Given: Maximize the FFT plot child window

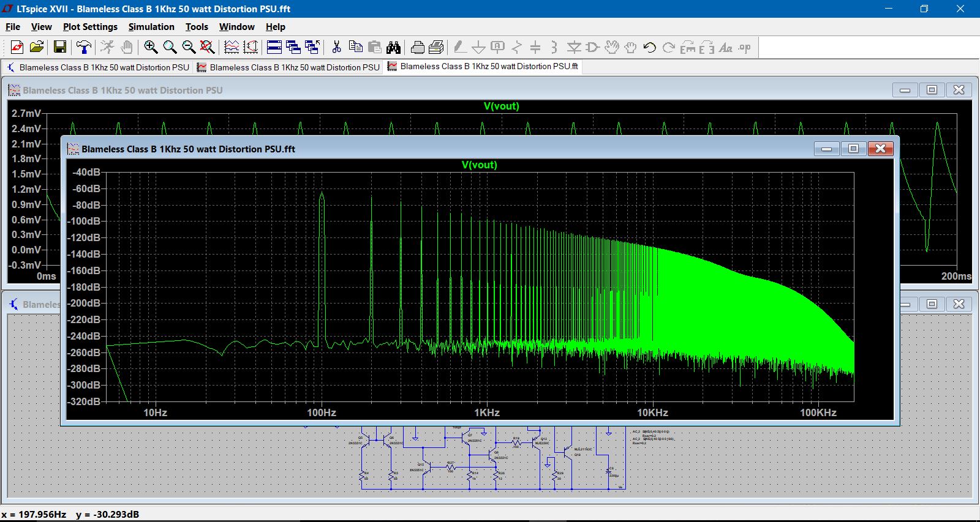Looking at the screenshot, I should pyautogui.click(x=853, y=149).
